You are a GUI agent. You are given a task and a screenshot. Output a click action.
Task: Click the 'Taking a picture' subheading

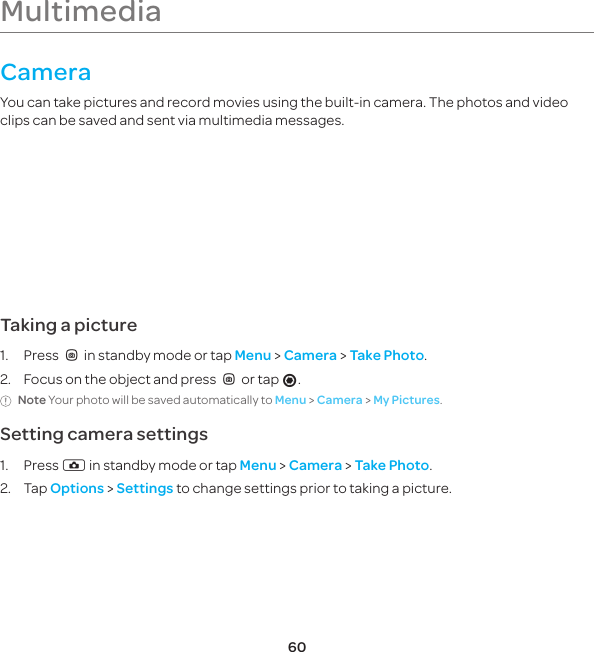[69, 325]
